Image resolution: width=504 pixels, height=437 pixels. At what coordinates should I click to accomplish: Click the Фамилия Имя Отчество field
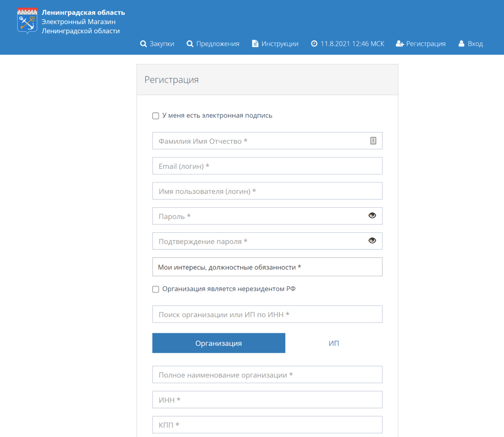pyautogui.click(x=268, y=141)
